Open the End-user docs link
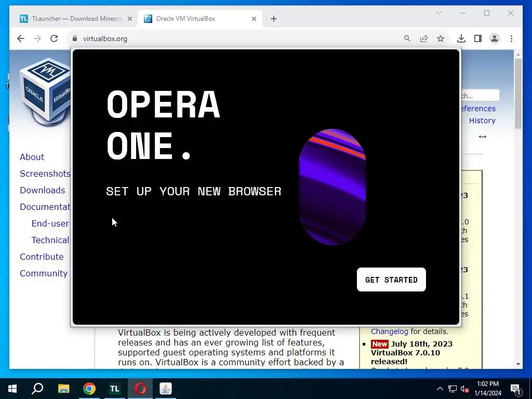This screenshot has height=399, width=532. 50,223
